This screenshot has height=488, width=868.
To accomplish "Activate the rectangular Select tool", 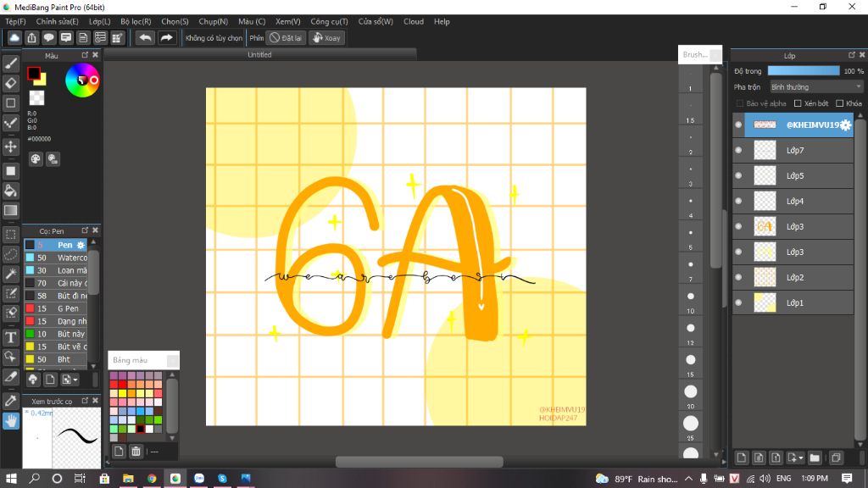I will pyautogui.click(x=10, y=235).
